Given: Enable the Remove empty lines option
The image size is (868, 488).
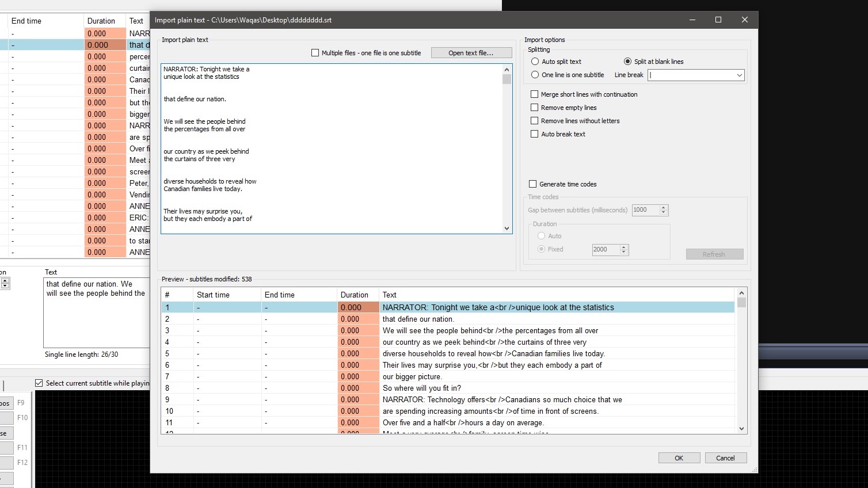Looking at the screenshot, I should tap(534, 107).
